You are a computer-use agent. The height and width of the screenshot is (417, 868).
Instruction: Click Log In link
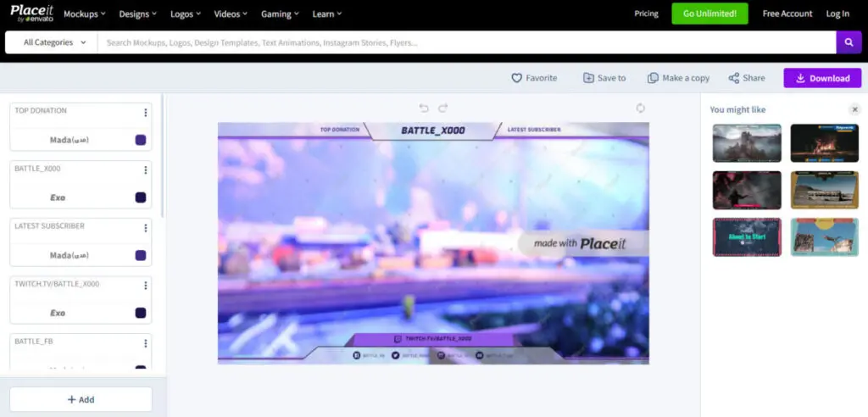click(x=837, y=14)
